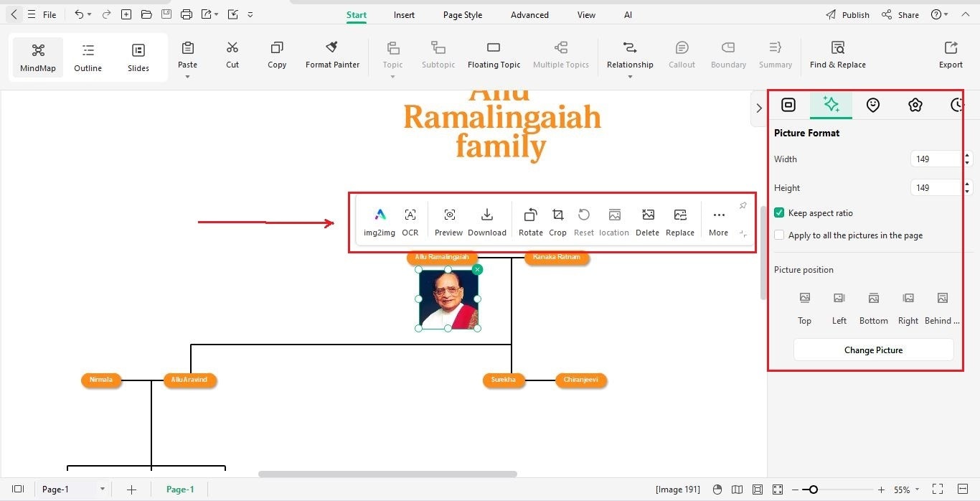Click the Open folder icon

point(146,14)
